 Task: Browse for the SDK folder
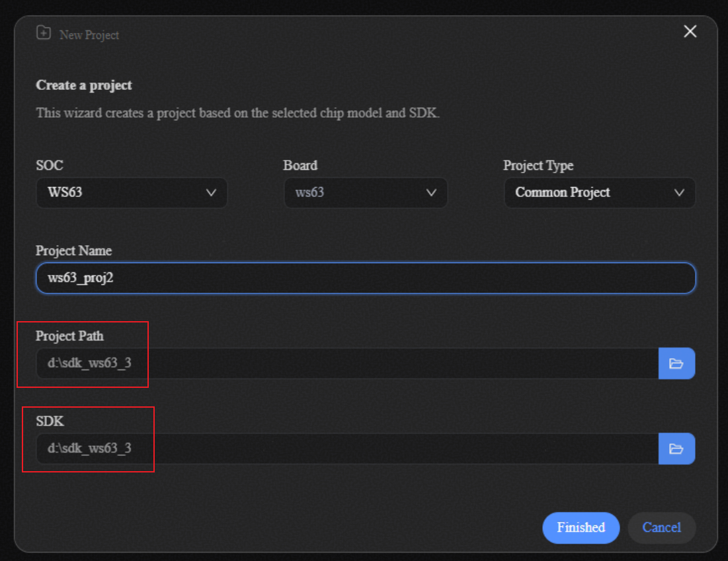pyautogui.click(x=676, y=449)
